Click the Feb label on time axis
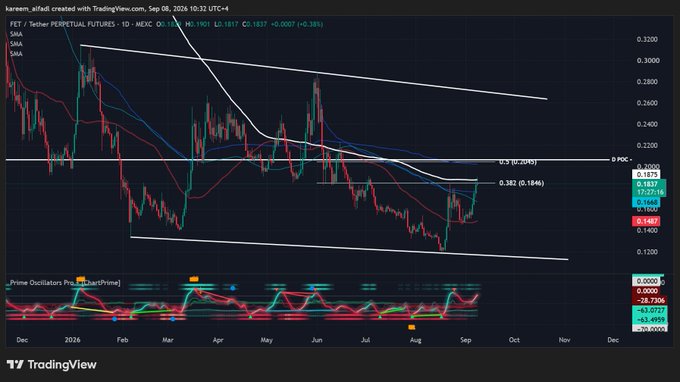Viewport: 680px width, 382px height. click(122, 340)
